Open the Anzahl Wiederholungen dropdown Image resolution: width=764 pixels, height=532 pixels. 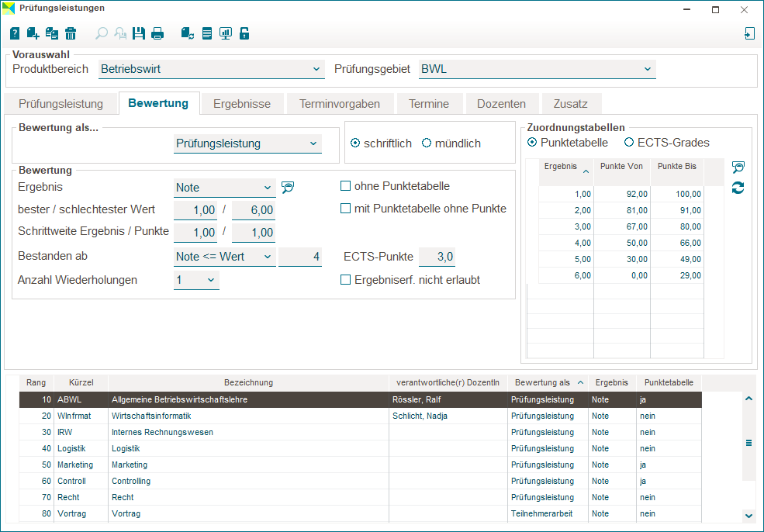pyautogui.click(x=211, y=280)
